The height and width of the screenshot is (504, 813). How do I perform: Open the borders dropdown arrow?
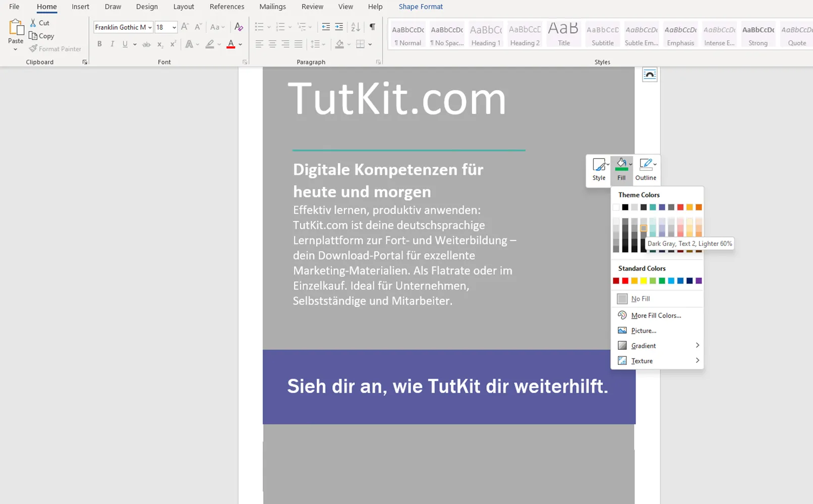(370, 44)
